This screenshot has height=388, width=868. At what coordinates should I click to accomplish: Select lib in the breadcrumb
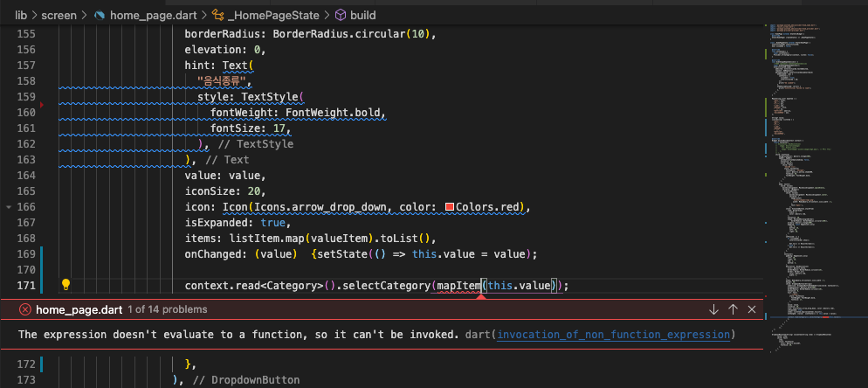click(21, 15)
